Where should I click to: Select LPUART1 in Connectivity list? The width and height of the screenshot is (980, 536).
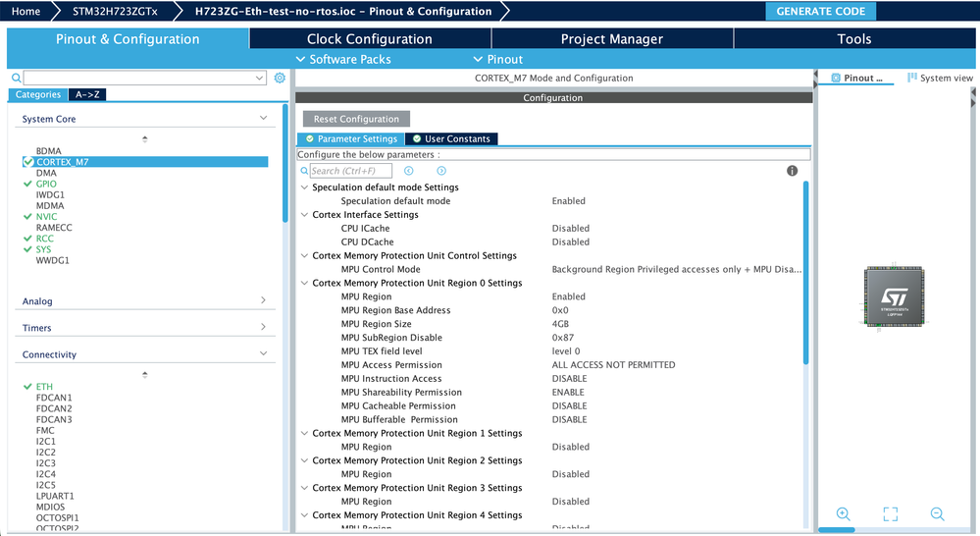[55, 496]
